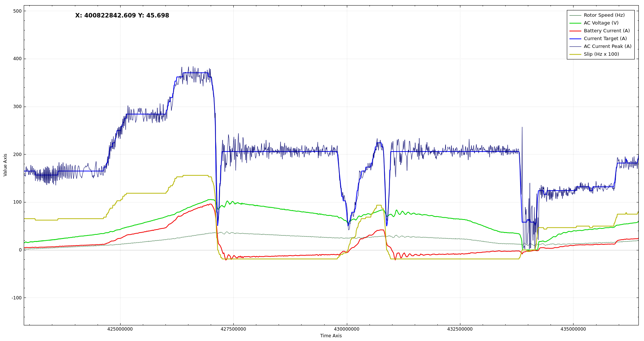Click the Value Axis title

pos(5,165)
